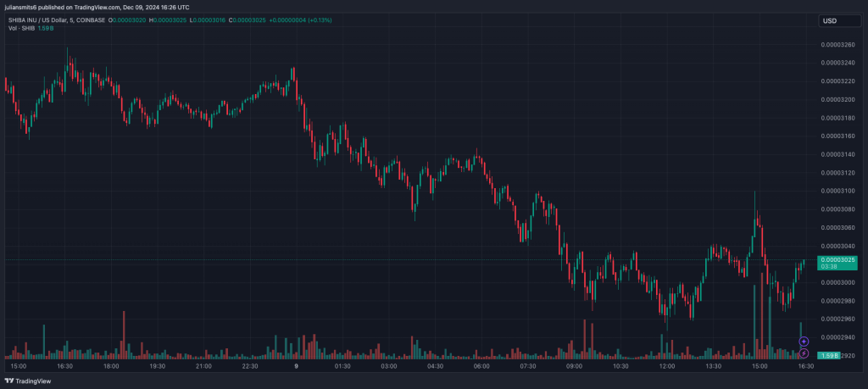Click the 0.00003120 price axis label

(x=838, y=173)
